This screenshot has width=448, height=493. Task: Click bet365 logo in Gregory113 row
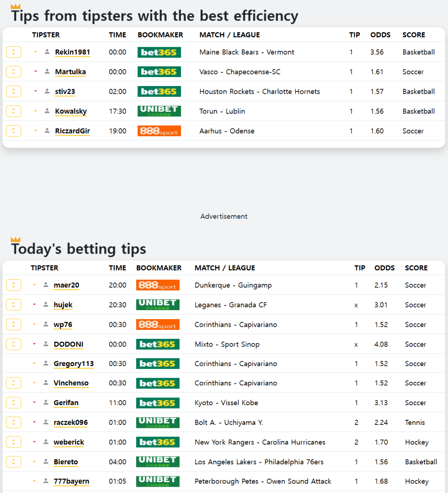158,364
